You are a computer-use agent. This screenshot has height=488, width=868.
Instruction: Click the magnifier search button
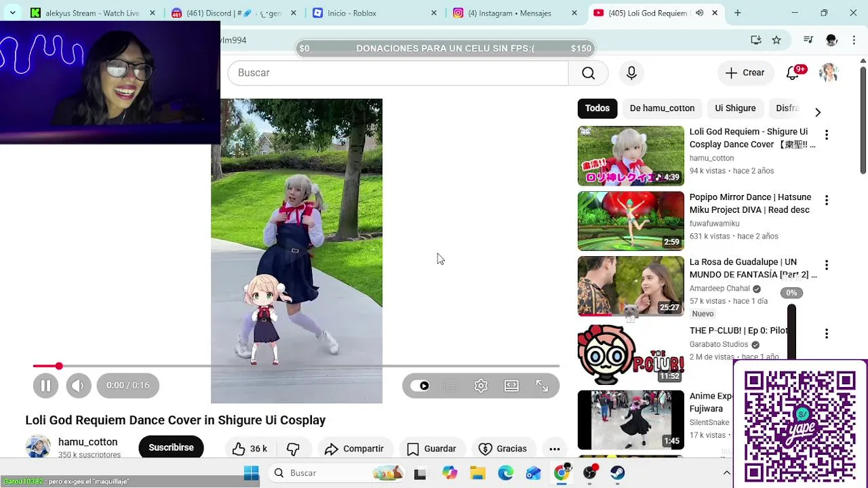pos(588,73)
